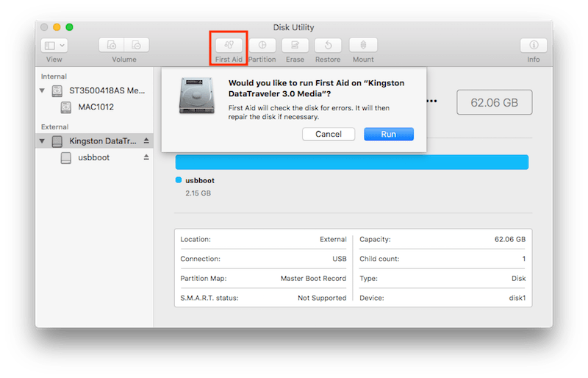Click the Not Supported S.M.A.R.T. value
The width and height of the screenshot is (588, 378).
pyautogui.click(x=322, y=298)
